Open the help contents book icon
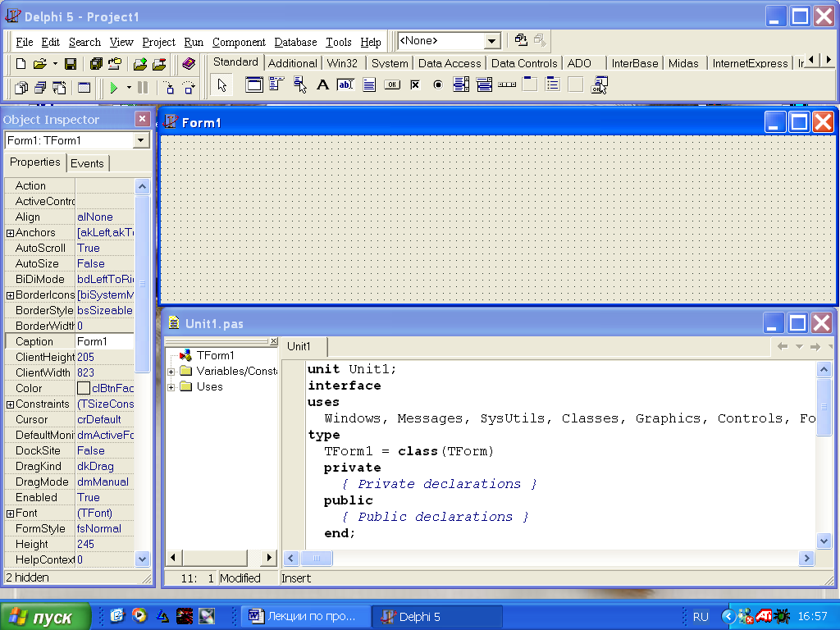 189,64
